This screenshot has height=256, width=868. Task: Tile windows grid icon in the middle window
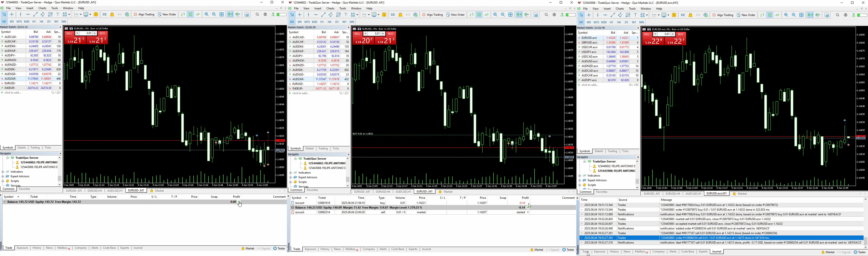coord(510,15)
